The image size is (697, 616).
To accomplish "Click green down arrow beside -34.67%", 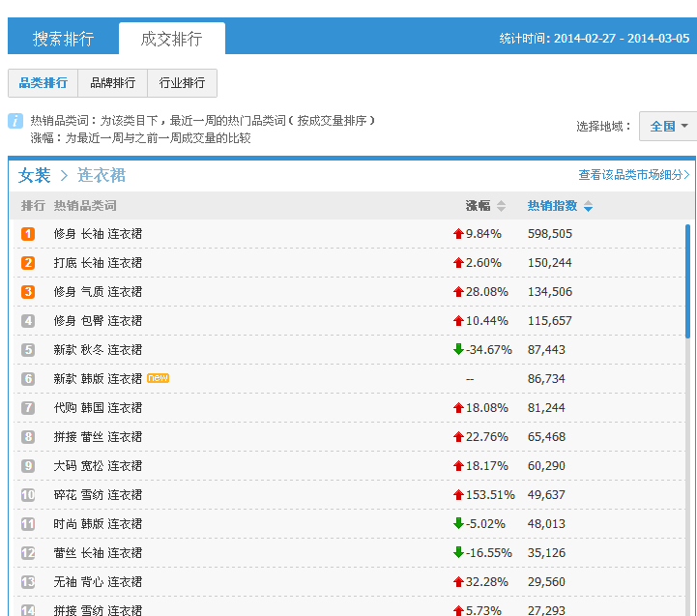I will click(458, 349).
